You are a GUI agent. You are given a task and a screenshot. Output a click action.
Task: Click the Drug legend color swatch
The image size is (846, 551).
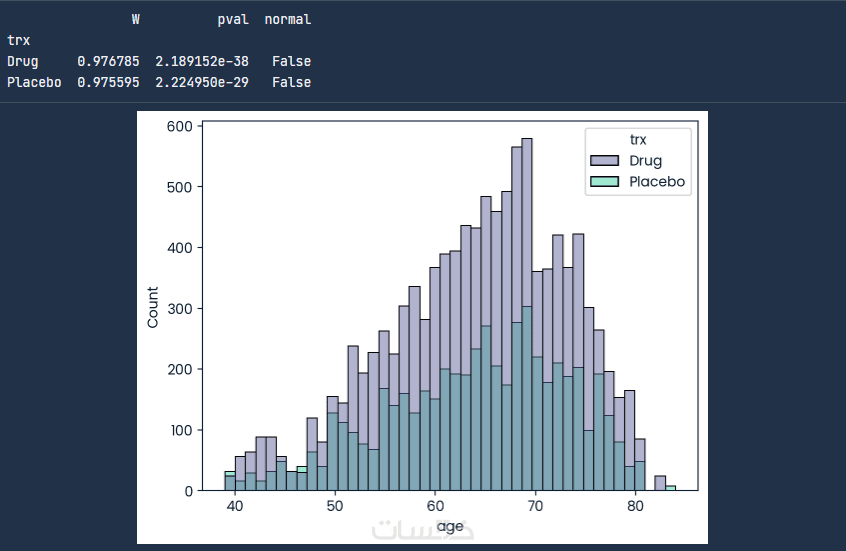click(x=606, y=161)
